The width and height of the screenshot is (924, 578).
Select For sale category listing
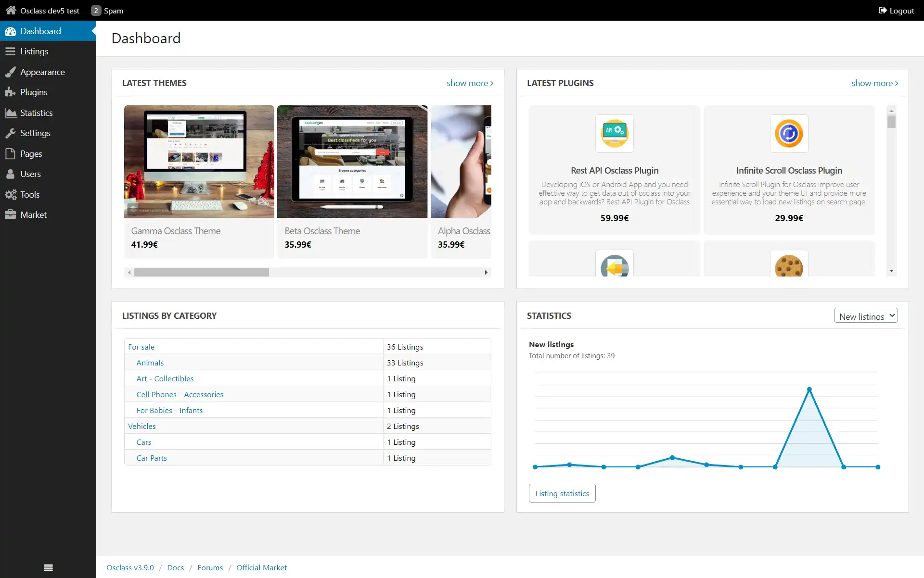point(140,346)
